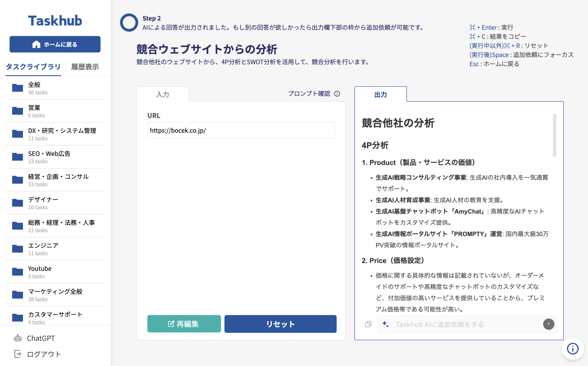Screen dimensions: 588x366
Task: Click the カスタマーサポート folder icon
Action: tap(18, 317)
